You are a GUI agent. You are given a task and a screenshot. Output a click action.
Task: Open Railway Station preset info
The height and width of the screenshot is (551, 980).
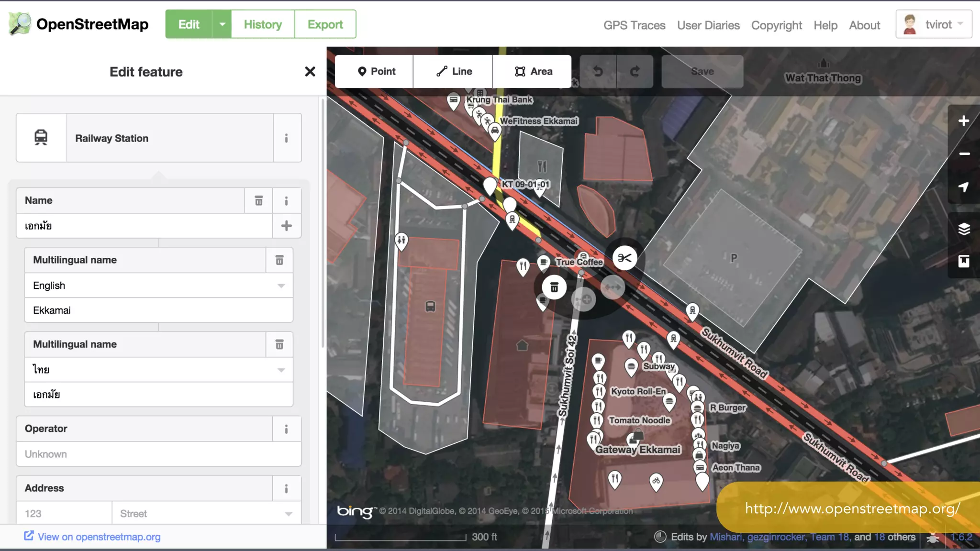286,138
